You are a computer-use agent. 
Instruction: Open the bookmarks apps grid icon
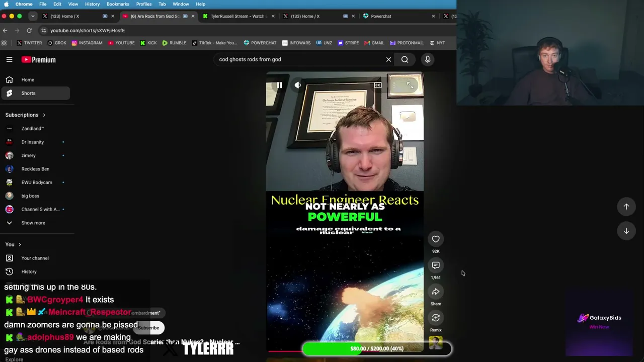point(5,43)
